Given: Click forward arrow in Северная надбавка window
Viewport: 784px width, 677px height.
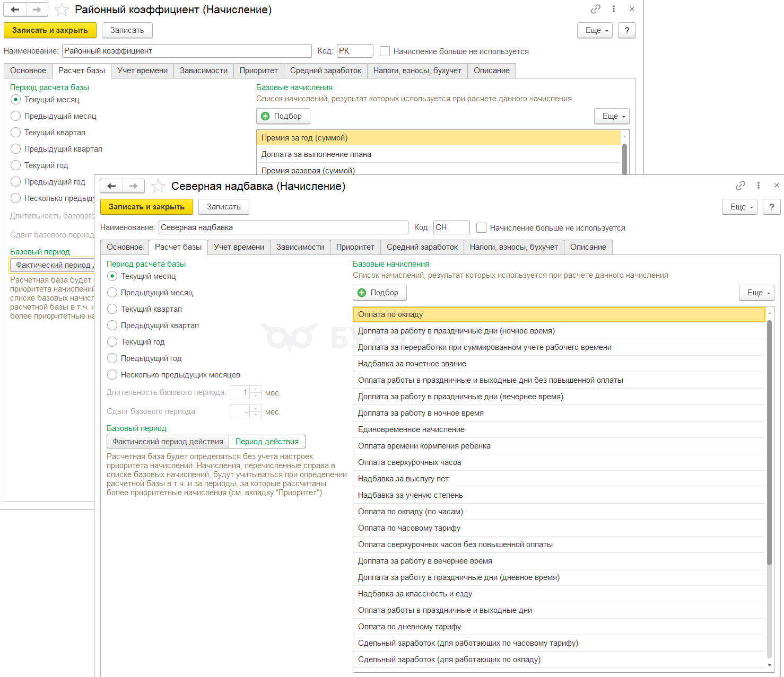Looking at the screenshot, I should pyautogui.click(x=133, y=186).
